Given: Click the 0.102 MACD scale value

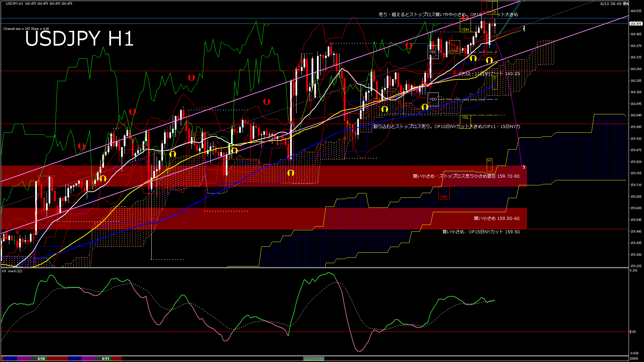Looking at the screenshot, I should pos(634,270).
